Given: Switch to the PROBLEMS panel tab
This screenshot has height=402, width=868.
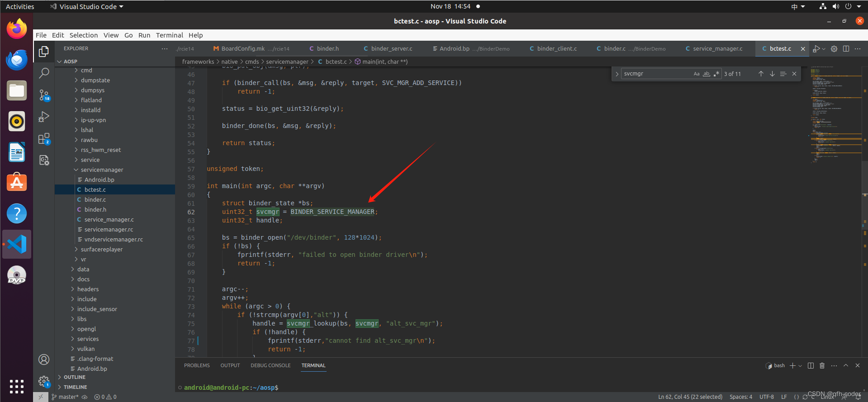Looking at the screenshot, I should [197, 365].
